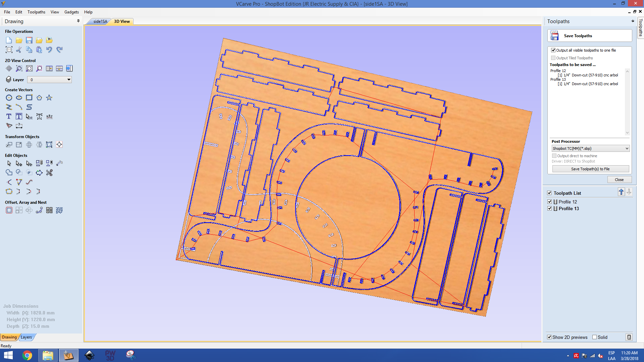Open the taskbar clock and date
The image size is (644, 362).
tap(629, 356)
